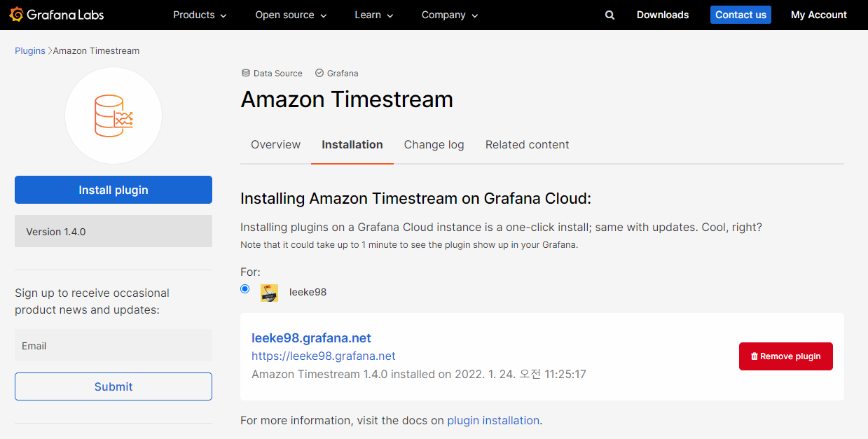The image size is (868, 439).
Task: Open the leeke98.grafana.net link
Action: point(311,337)
